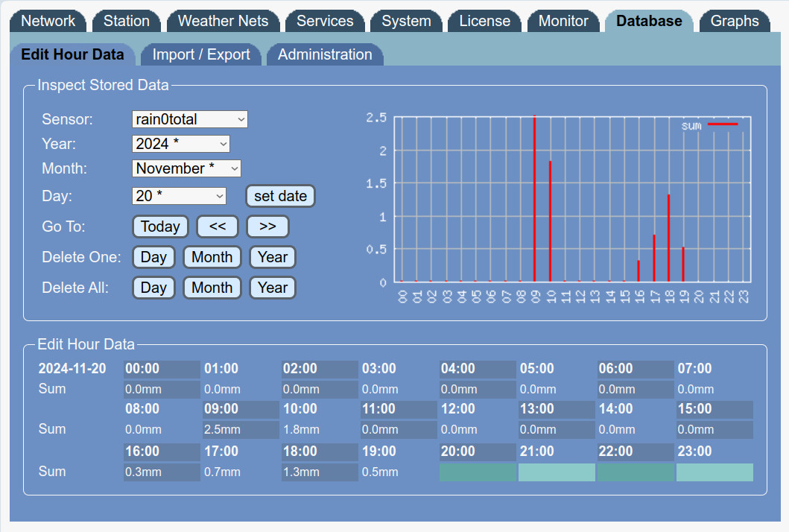Edit the 0.5mm value at 19:00
The image size is (789, 532).
coord(399,472)
